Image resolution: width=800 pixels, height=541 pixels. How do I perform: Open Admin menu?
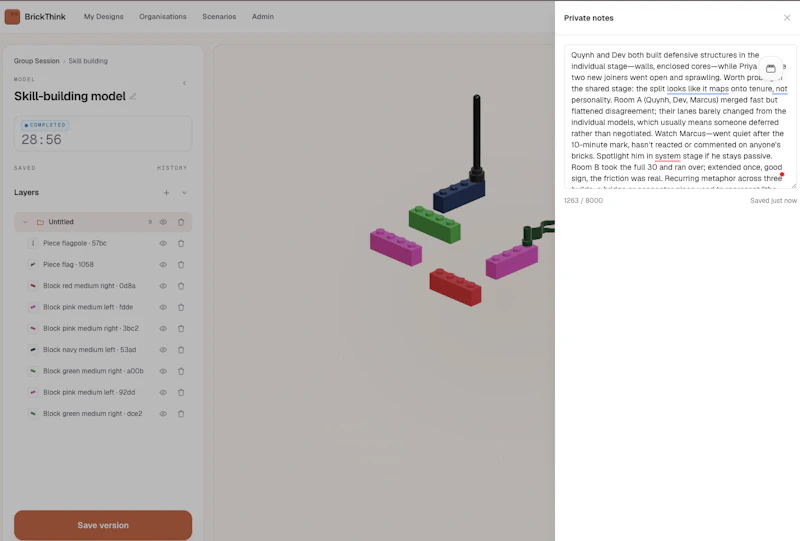coord(263,17)
